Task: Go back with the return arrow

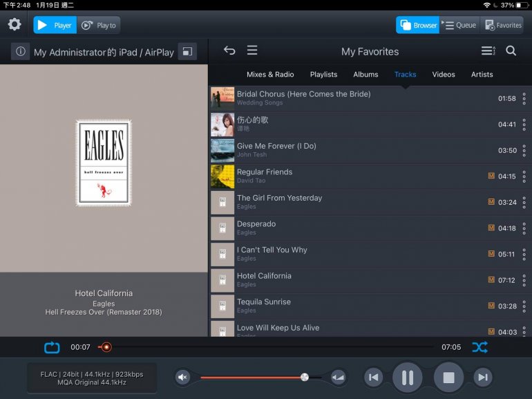Action: [229, 51]
